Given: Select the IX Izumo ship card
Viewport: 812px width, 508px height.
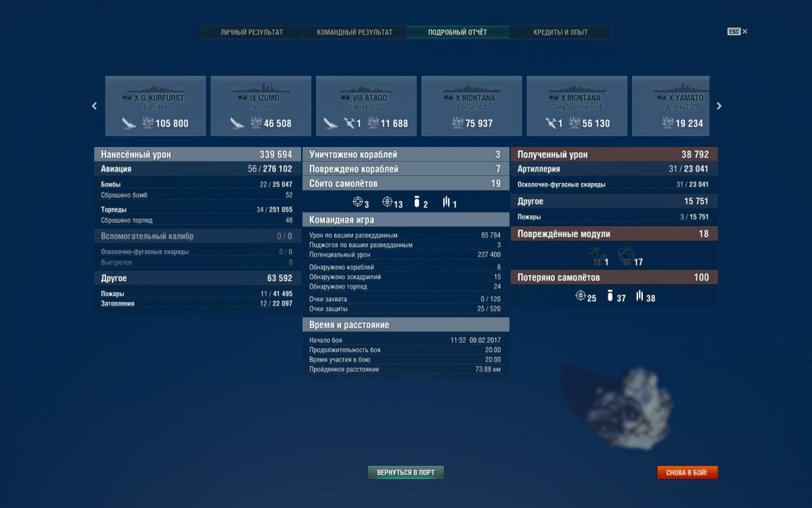Looking at the screenshot, I should click(x=261, y=106).
